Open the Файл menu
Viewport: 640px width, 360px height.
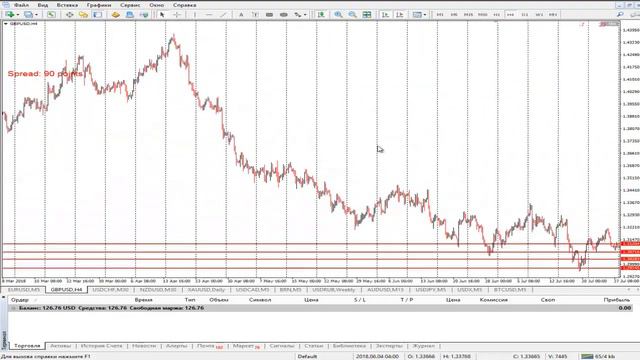(x=21, y=5)
